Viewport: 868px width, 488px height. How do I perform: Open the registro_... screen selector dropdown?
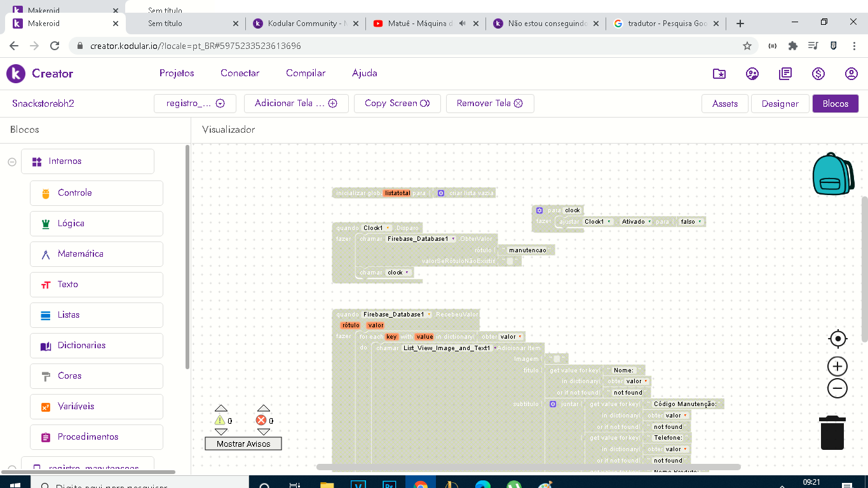[x=194, y=103]
